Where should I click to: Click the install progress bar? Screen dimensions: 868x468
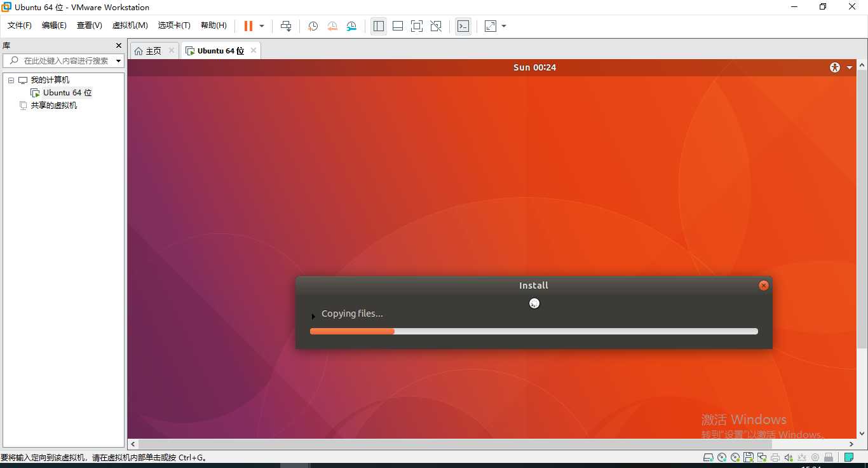point(534,331)
